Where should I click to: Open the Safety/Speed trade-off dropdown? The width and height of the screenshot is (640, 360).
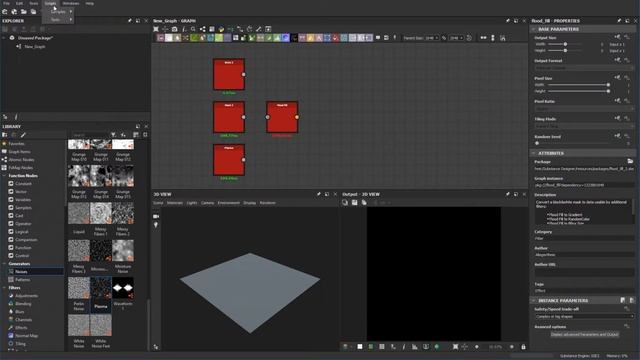click(584, 316)
